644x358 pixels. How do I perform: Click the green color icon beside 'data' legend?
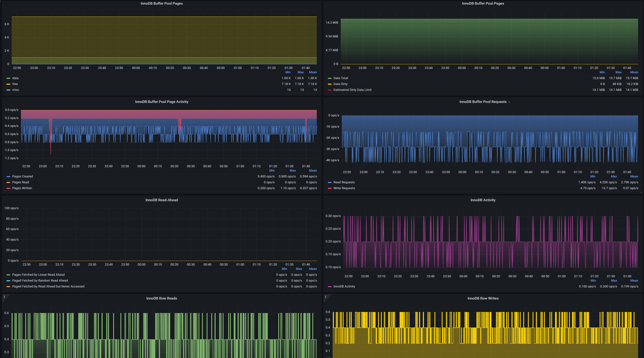pyautogui.click(x=8, y=78)
